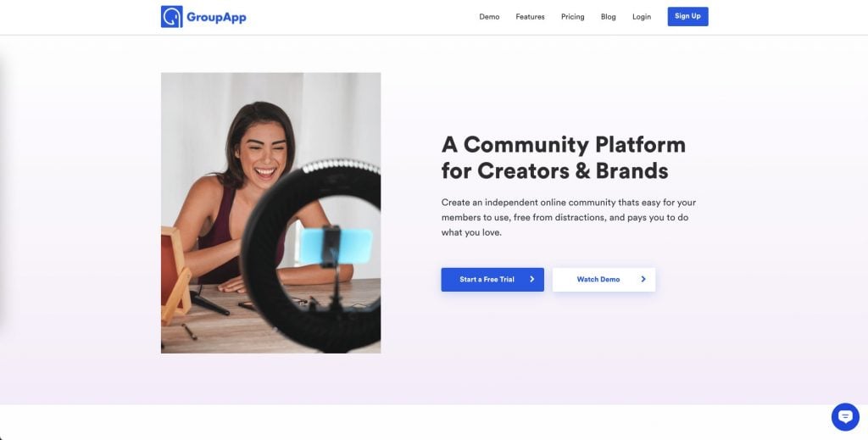Click the wooden frame in hero photo
Screen dimensions: 868x440
point(175,276)
